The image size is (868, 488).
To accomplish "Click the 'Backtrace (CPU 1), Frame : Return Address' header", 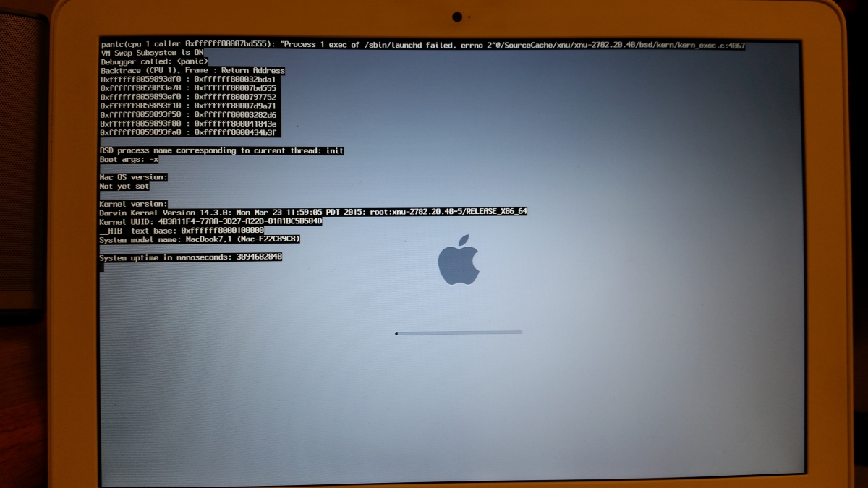I will pos(192,71).
